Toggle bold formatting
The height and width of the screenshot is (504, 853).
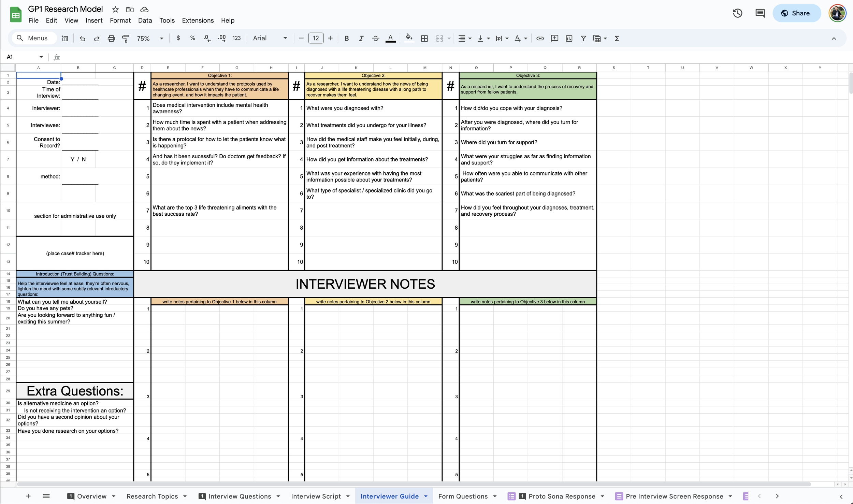346,39
